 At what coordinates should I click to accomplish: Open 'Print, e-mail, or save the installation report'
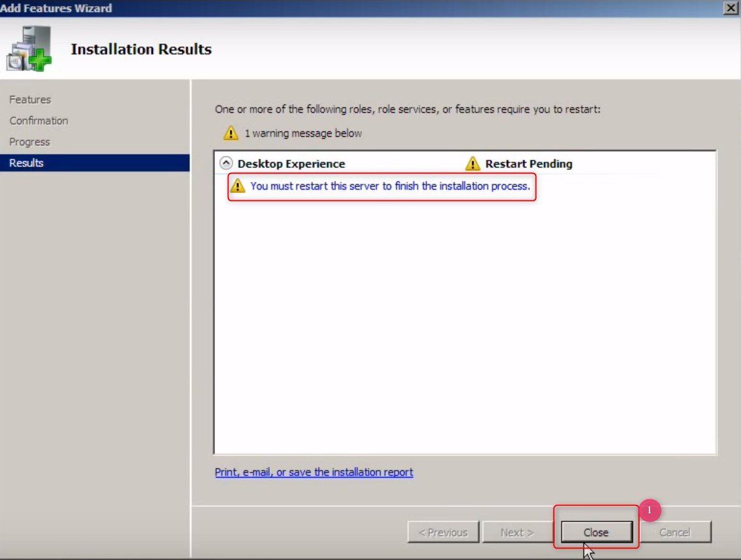(314, 472)
